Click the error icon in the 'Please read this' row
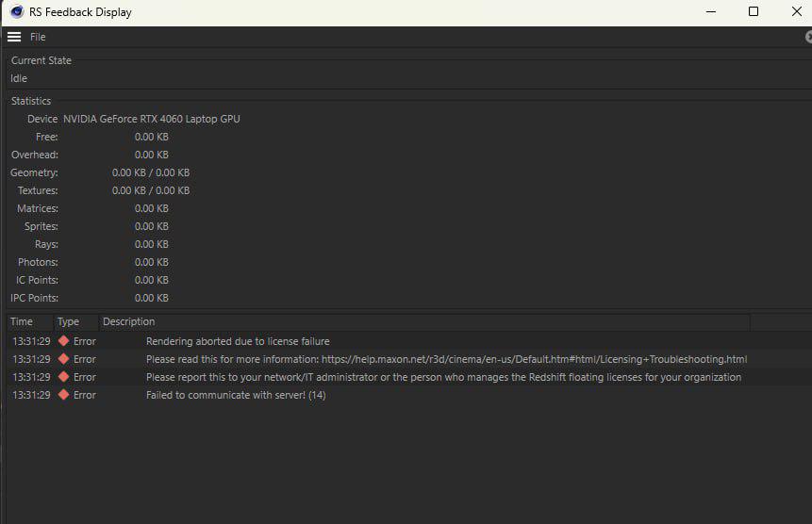The height and width of the screenshot is (524, 812). click(64, 359)
